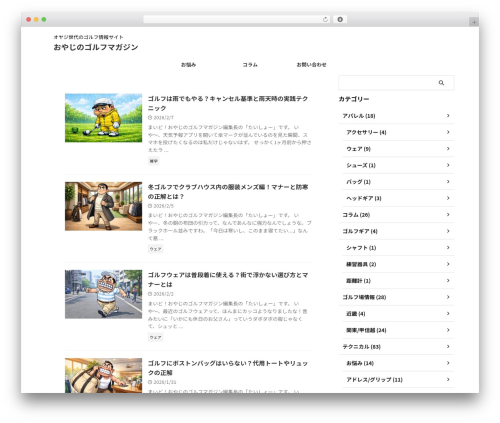Click the chevron on 練習器具 (2) row

pos(448,264)
